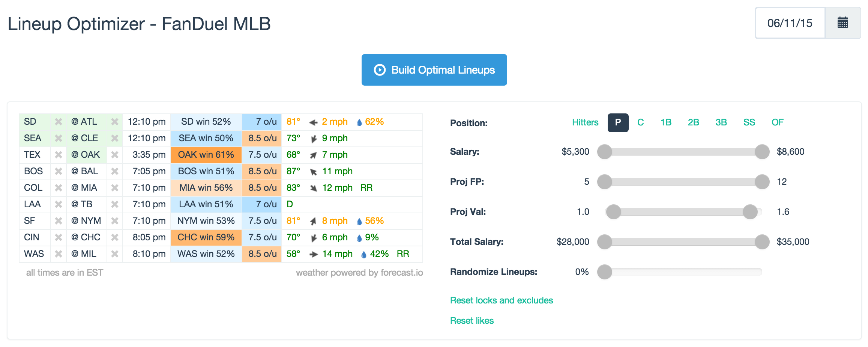The image size is (868, 347).
Task: Switch to the SS position tab
Action: point(749,122)
